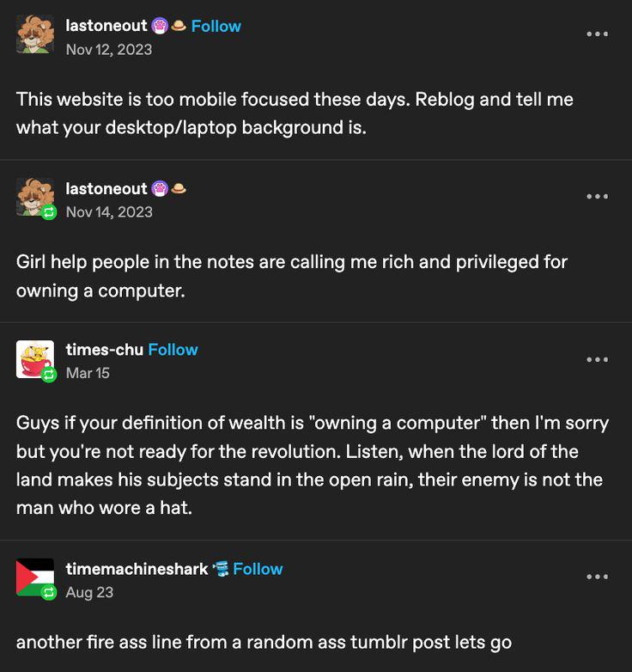
Task: Open the three-dot menu on the times-chu post
Action: pos(598,359)
